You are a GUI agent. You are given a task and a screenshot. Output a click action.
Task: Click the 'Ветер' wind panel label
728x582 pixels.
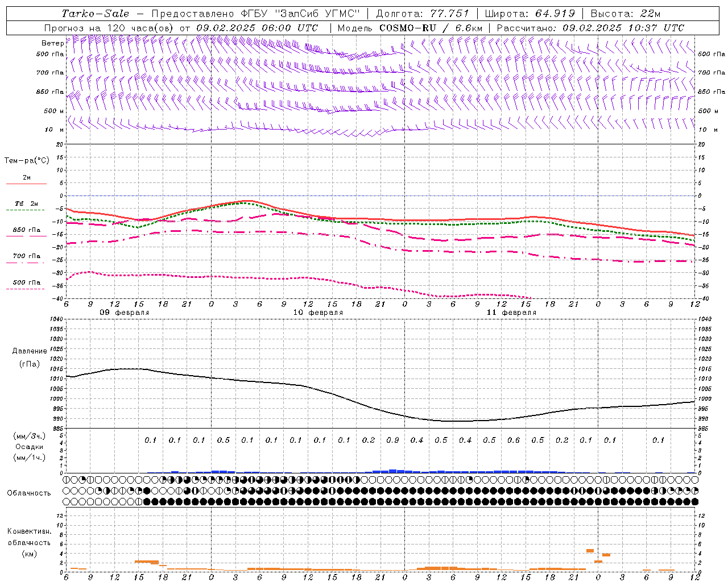click(x=52, y=43)
